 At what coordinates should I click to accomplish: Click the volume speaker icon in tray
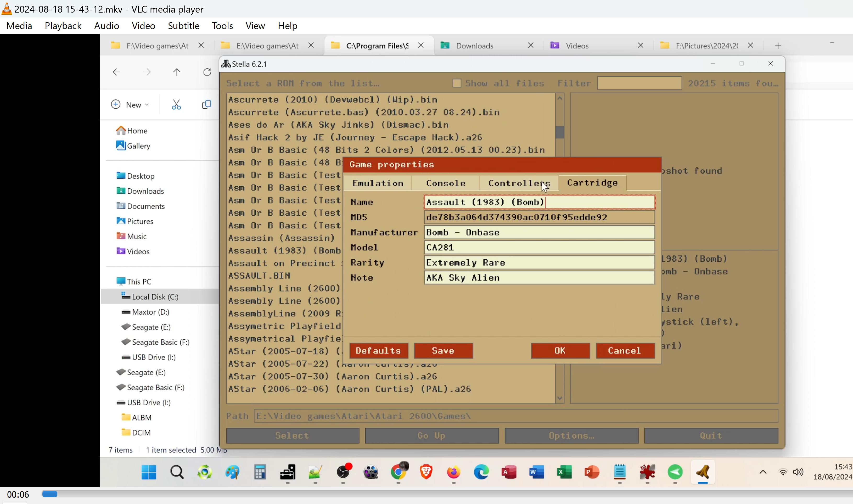pyautogui.click(x=798, y=472)
